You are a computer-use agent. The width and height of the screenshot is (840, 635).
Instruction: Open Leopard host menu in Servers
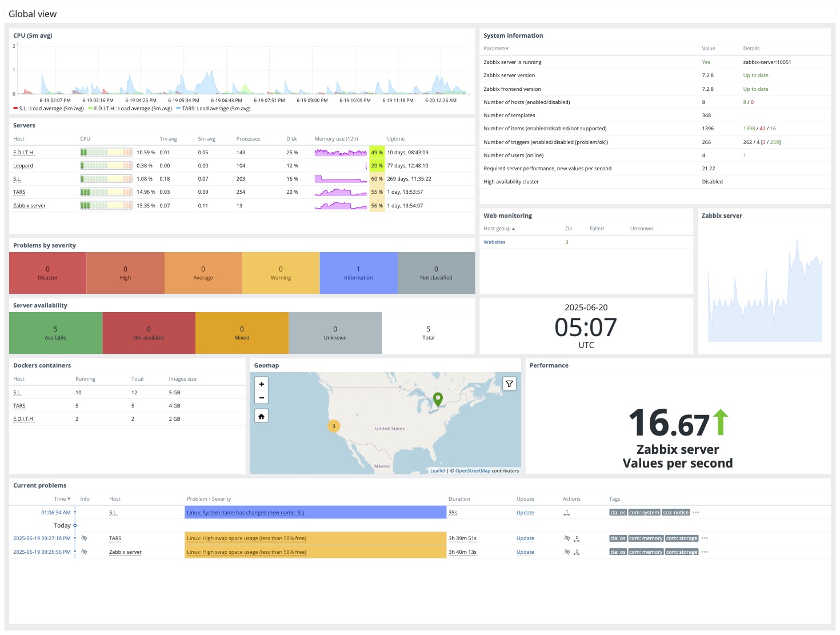click(23, 166)
